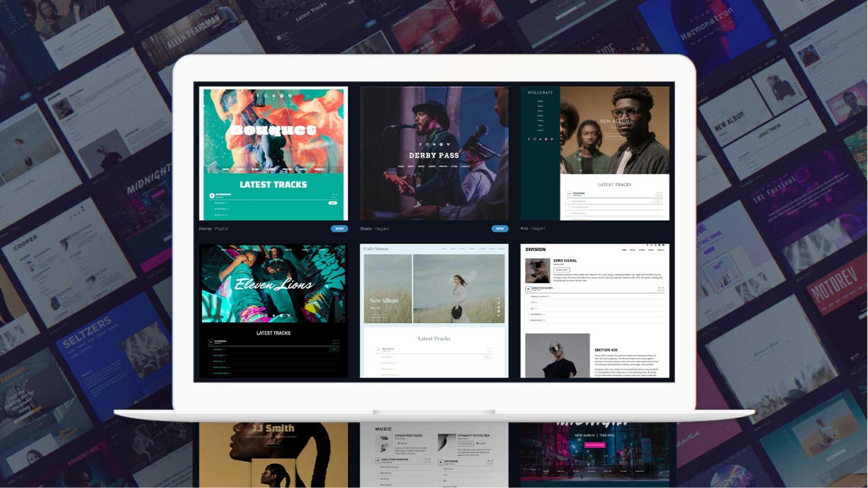Play the track in Eleven Lions Latest Tracks player
This screenshot has width=868, height=488.
tap(211, 342)
